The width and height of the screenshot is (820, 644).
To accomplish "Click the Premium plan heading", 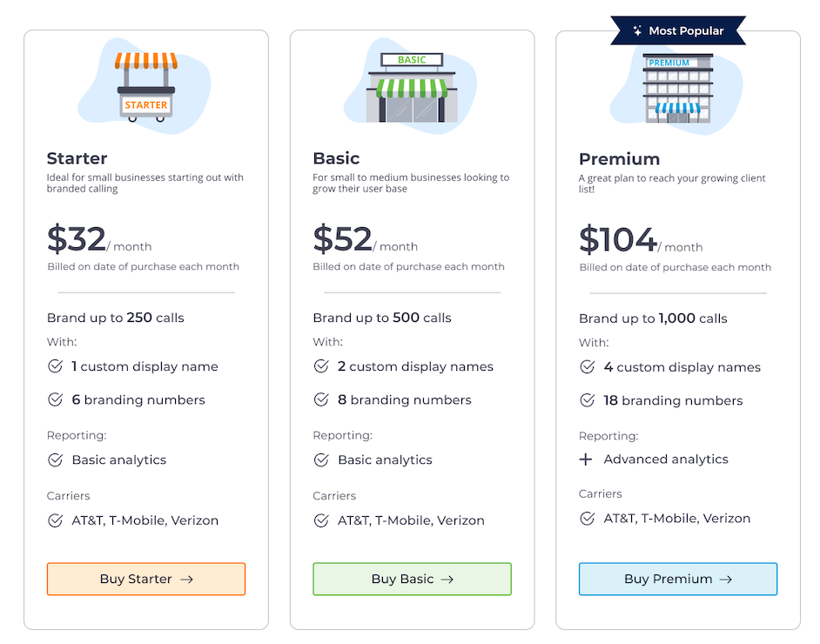I will pos(619,159).
